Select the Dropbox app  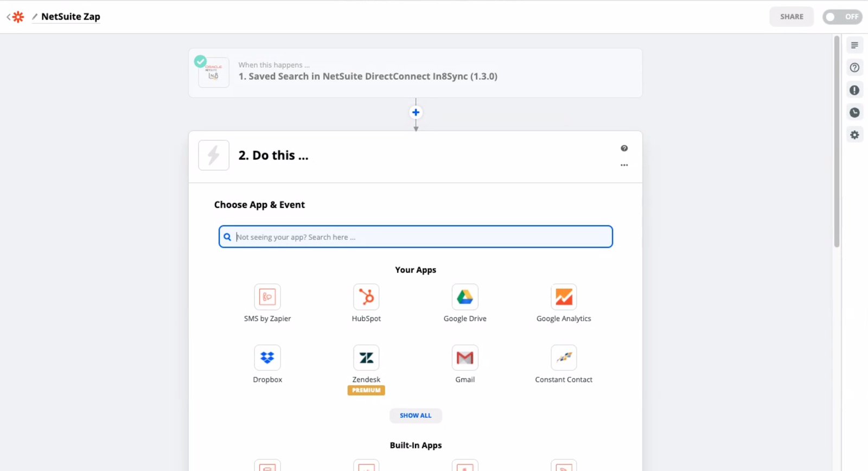click(267, 364)
